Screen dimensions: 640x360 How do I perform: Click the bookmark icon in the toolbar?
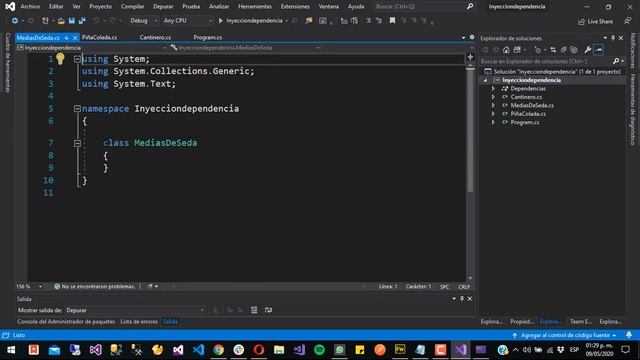(392, 20)
